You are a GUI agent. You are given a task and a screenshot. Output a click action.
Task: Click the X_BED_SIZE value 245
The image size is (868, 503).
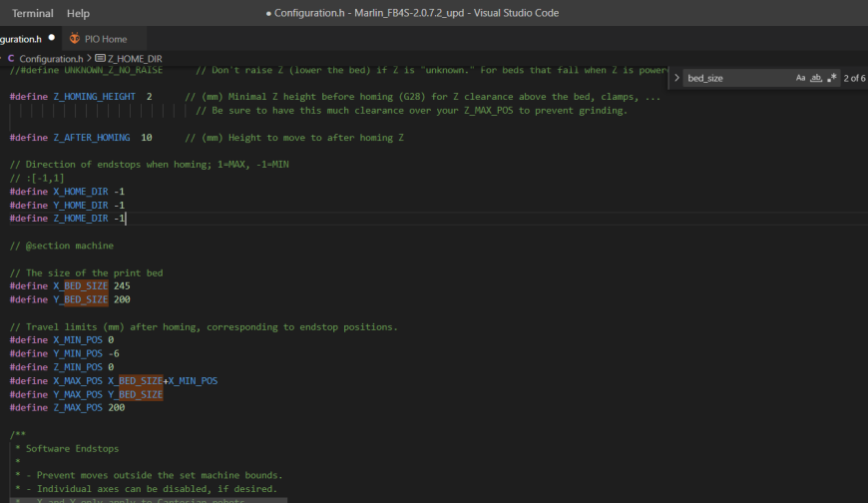point(122,285)
